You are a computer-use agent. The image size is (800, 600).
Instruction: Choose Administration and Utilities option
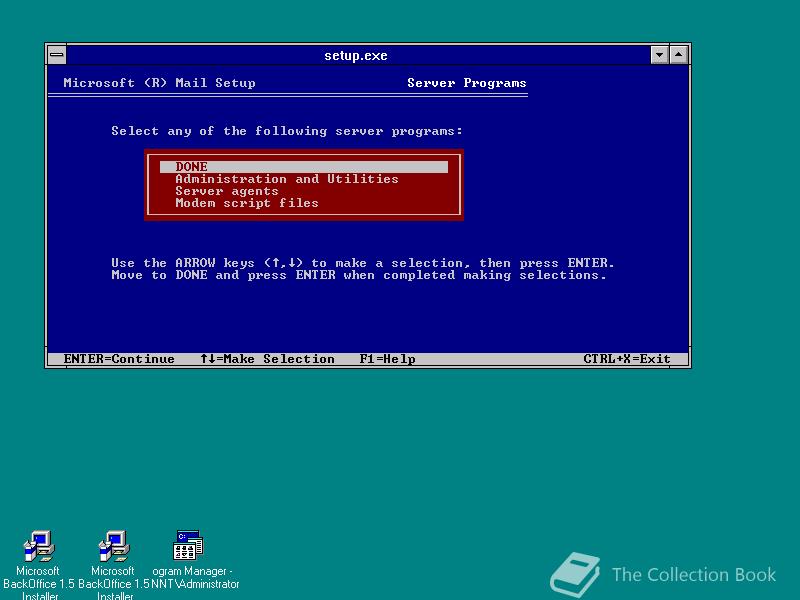coord(287,179)
